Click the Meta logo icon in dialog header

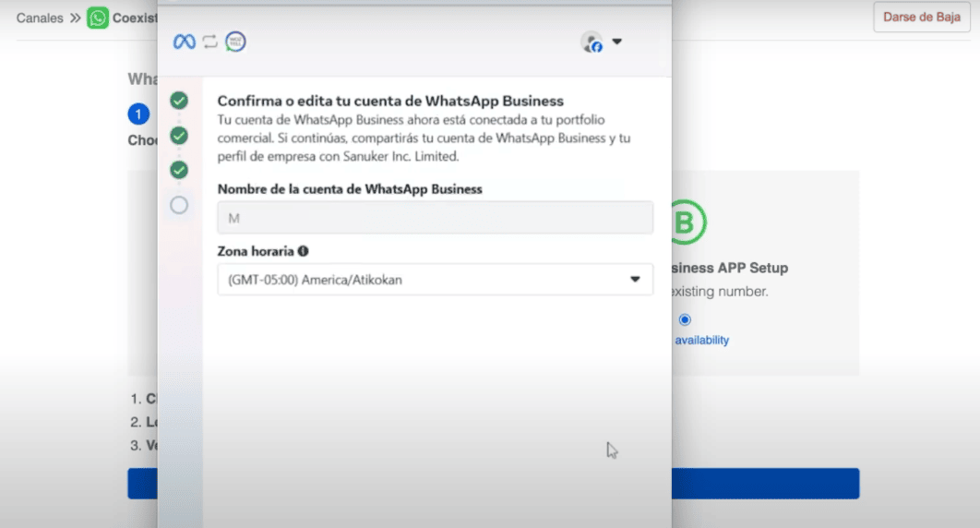184,42
